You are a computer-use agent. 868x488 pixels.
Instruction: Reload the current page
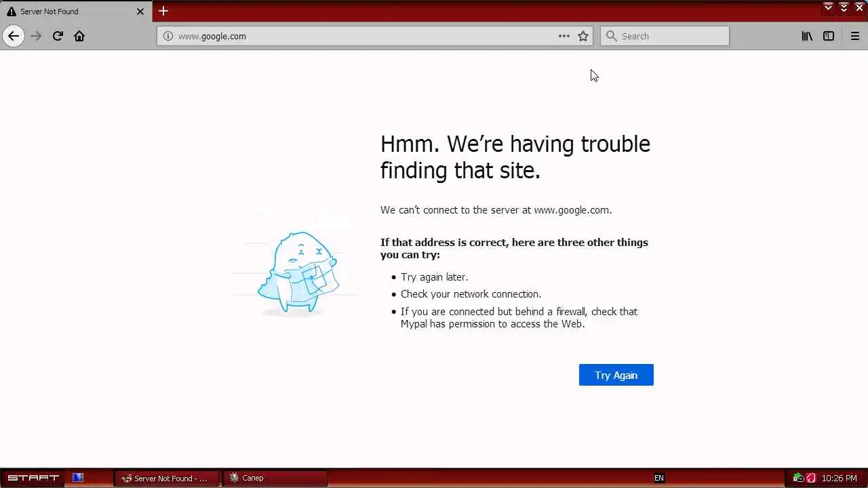pos(58,36)
